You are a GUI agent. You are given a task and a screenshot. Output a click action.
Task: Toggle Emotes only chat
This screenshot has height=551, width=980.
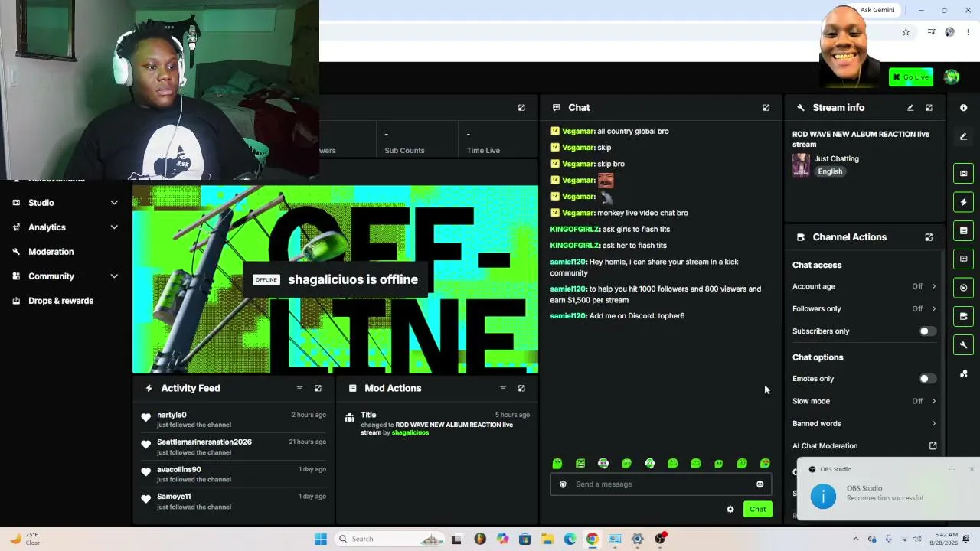coord(927,379)
